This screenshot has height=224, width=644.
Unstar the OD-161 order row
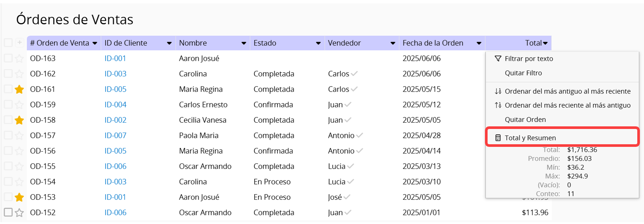(x=19, y=89)
